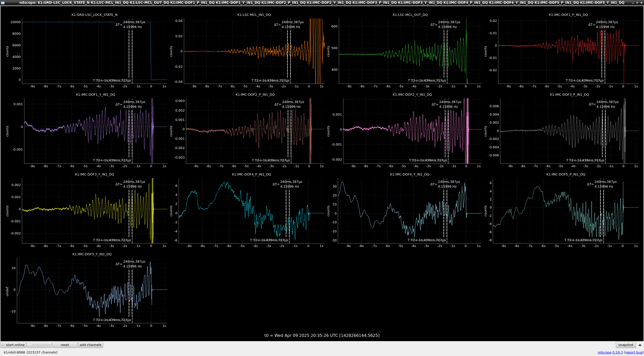Select the K1:IMC-DOF4_Y_IN1_DQ plot title
The height and width of the screenshot is (356, 644).
click(x=410, y=174)
